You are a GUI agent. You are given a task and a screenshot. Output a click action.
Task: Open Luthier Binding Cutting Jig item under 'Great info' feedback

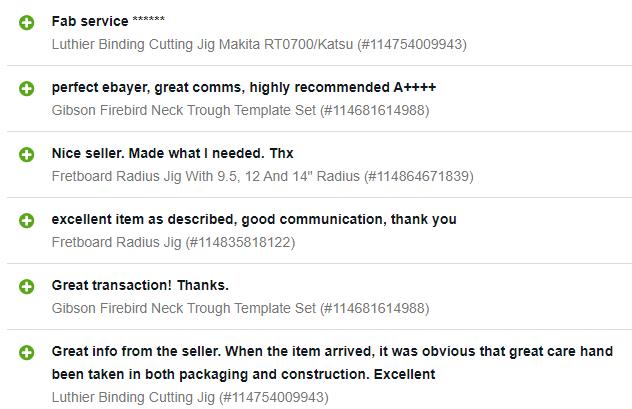133,397
